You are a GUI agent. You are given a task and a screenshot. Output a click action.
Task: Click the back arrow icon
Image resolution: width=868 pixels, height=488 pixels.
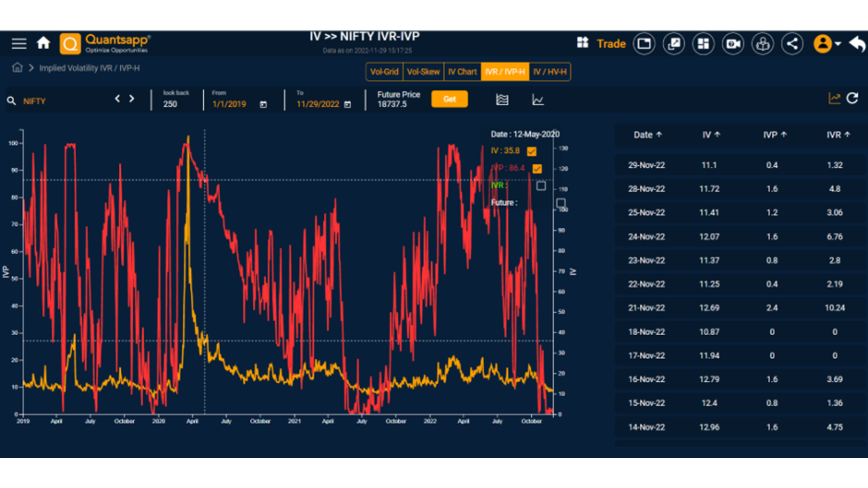pyautogui.click(x=857, y=44)
